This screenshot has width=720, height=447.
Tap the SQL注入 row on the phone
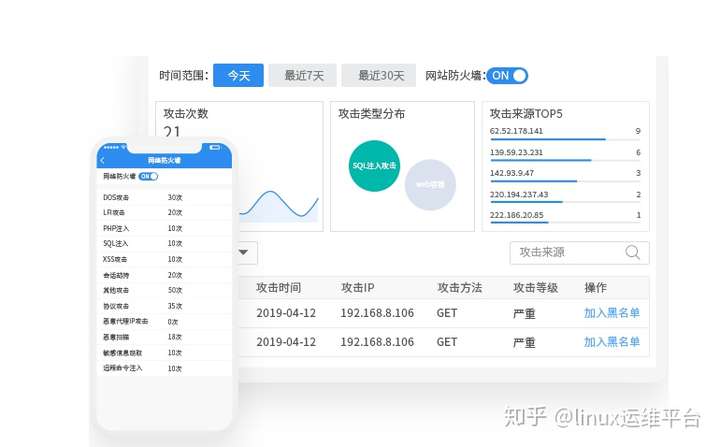click(164, 243)
